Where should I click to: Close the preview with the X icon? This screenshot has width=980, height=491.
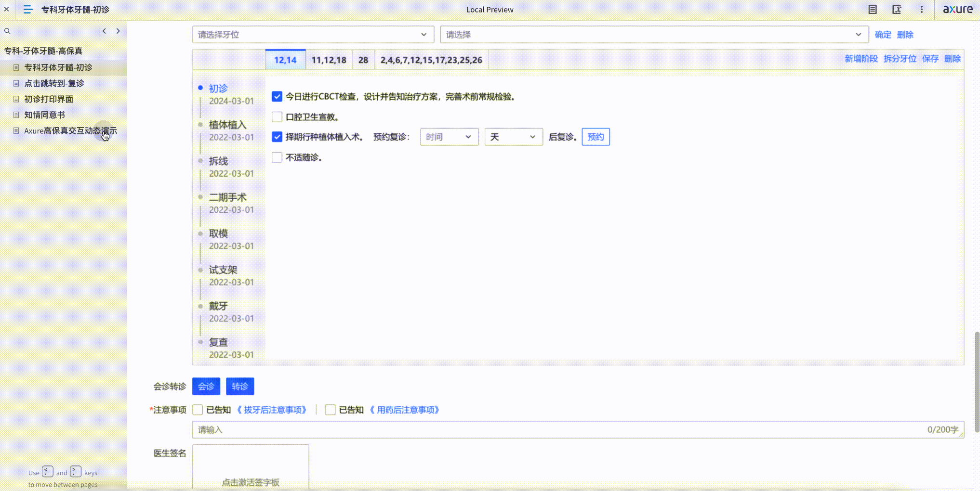click(x=7, y=9)
